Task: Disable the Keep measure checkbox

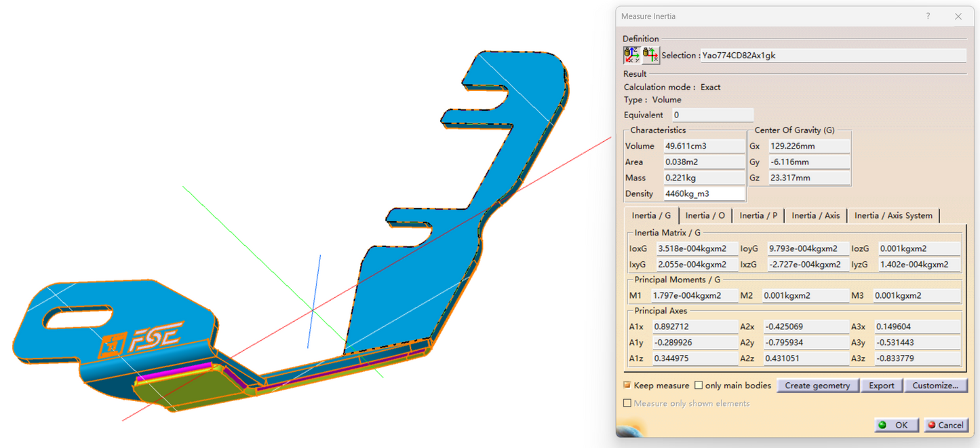Action: [627, 386]
